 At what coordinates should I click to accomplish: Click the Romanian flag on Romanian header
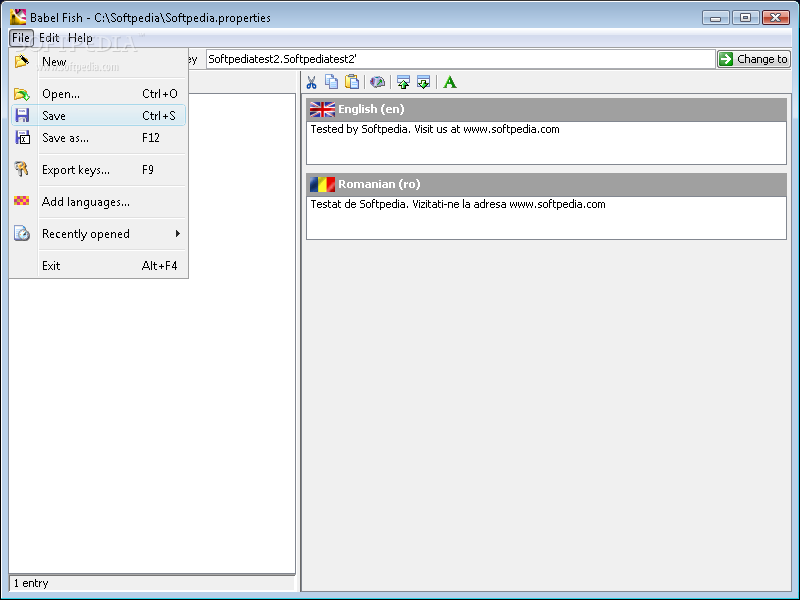click(x=322, y=184)
